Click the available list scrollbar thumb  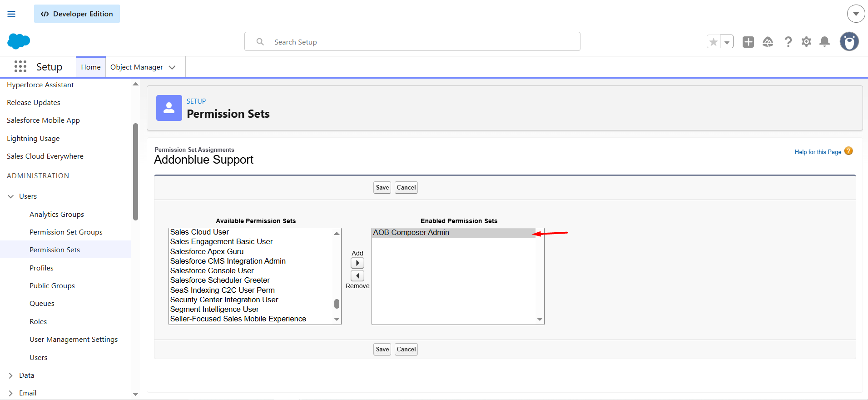[337, 304]
